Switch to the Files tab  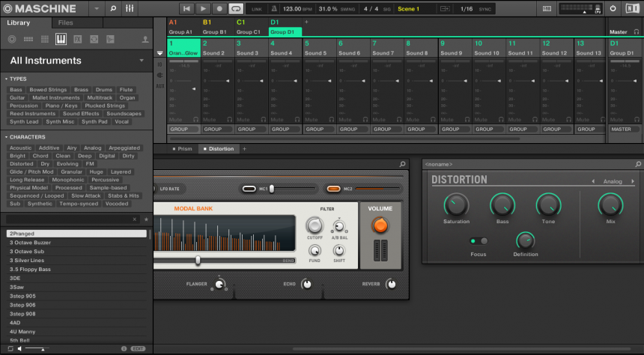66,22
